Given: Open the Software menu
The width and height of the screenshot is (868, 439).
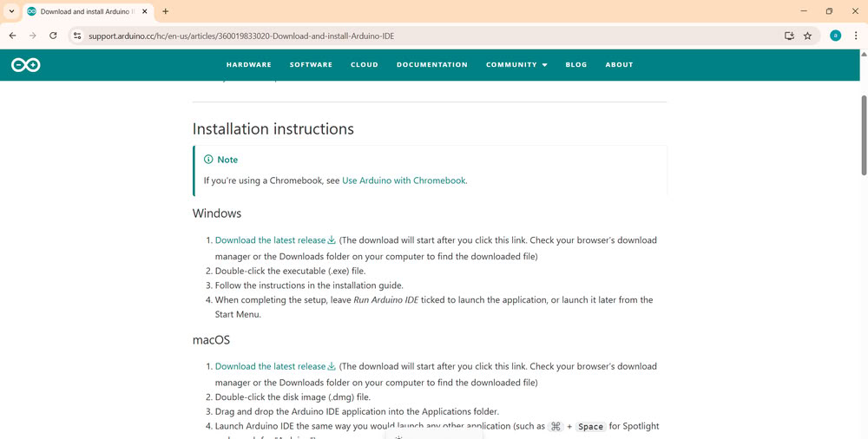Looking at the screenshot, I should pyautogui.click(x=311, y=65).
